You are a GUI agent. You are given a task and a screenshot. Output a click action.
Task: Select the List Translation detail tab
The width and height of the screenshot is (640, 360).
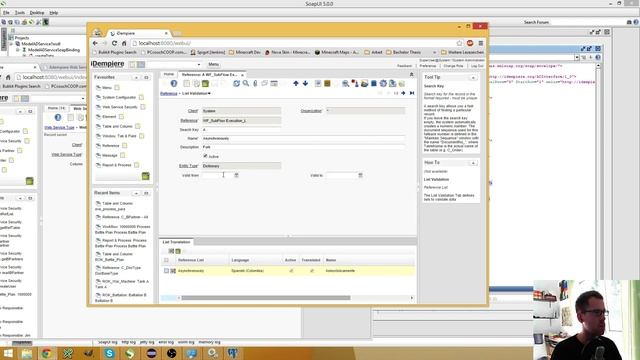coord(176,242)
